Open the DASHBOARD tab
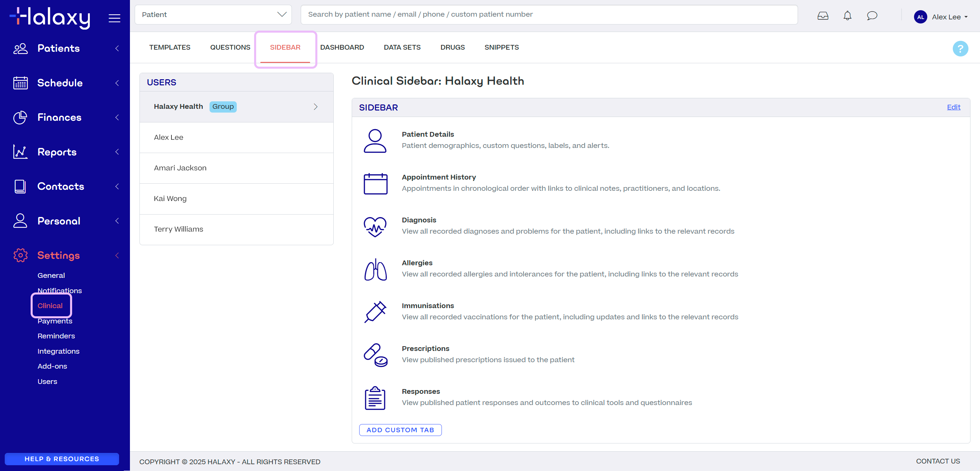Viewport: 980px width, 471px height. pyautogui.click(x=342, y=47)
